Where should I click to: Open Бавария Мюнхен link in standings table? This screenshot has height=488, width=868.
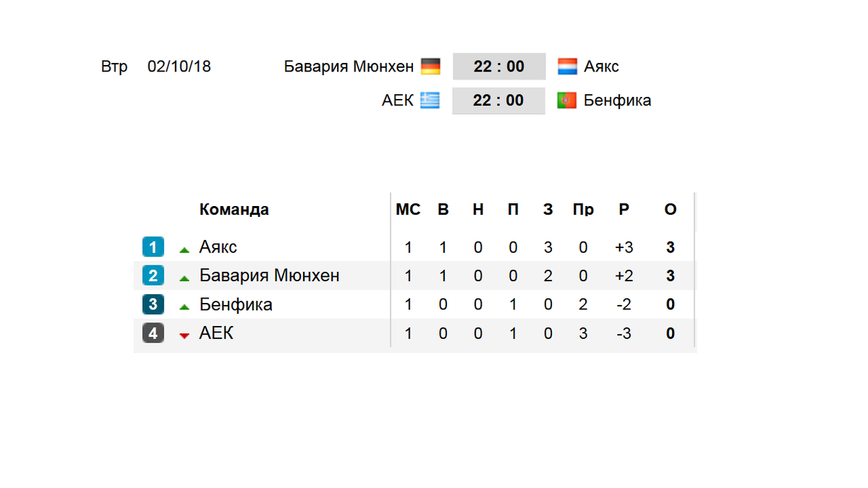click(x=269, y=275)
